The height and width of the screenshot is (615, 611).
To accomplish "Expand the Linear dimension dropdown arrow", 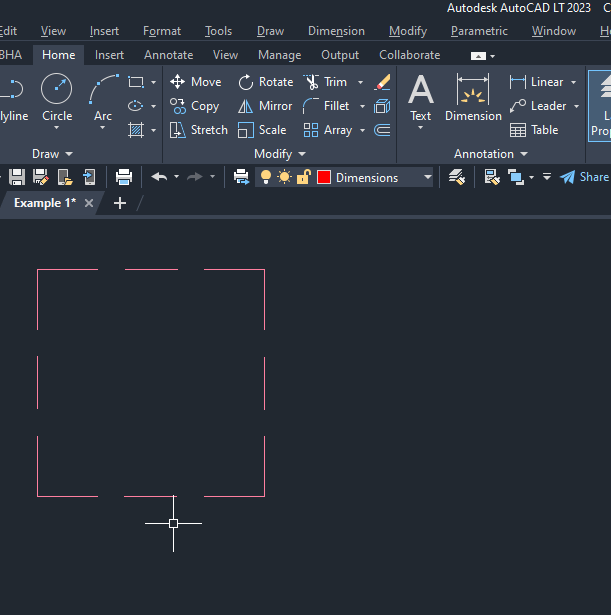I will click(574, 82).
